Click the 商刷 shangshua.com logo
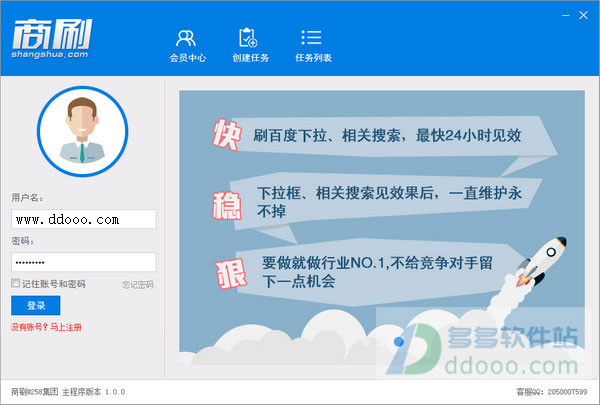 [52, 39]
